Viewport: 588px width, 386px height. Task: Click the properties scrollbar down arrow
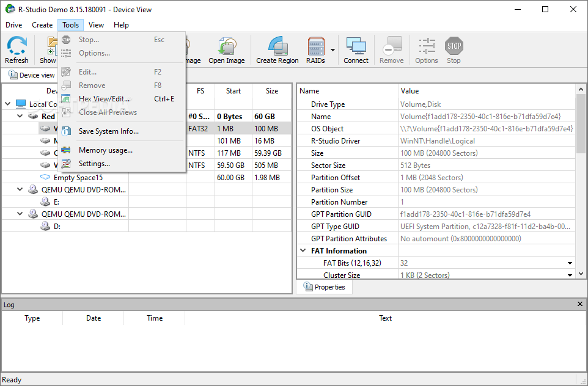tap(581, 274)
